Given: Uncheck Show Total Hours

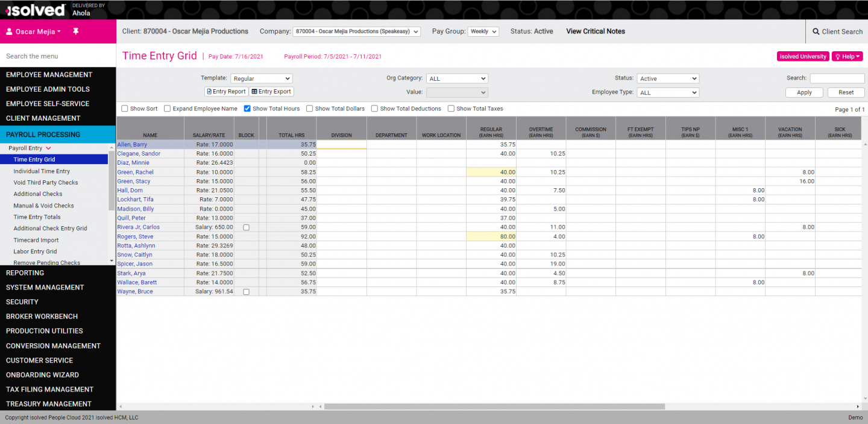Looking at the screenshot, I should (247, 109).
